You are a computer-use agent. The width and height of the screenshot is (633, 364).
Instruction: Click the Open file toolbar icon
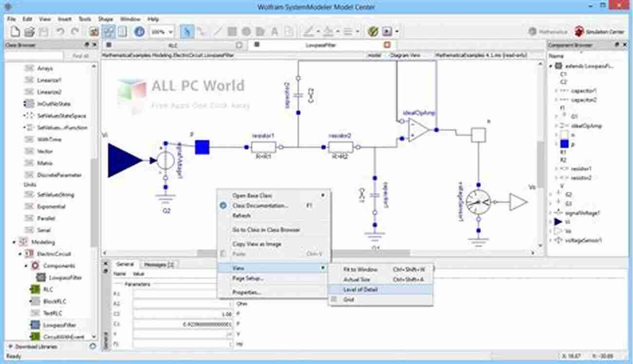coord(29,32)
